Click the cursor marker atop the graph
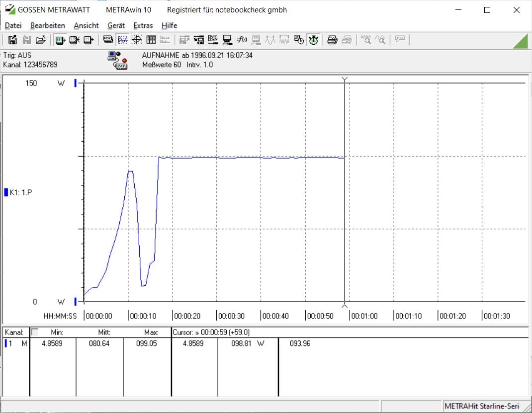 (345, 80)
